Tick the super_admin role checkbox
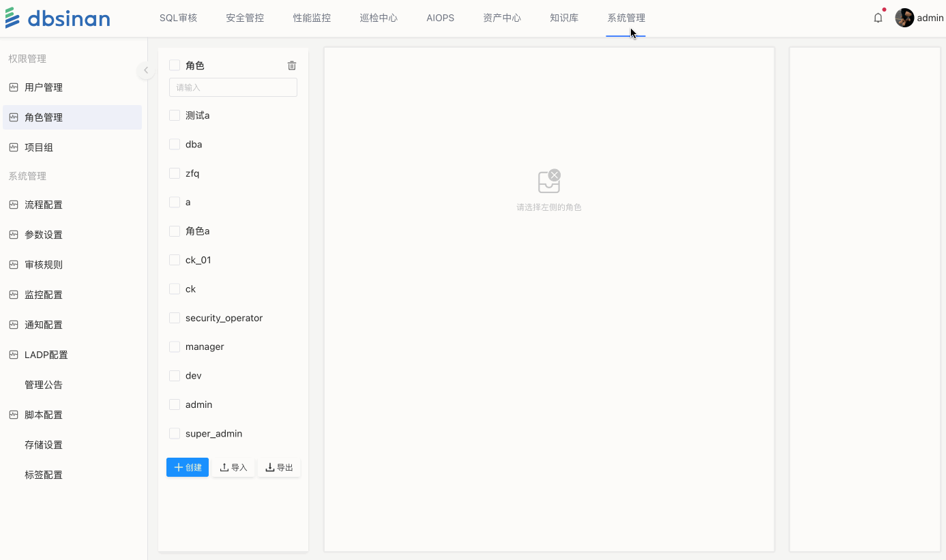This screenshot has height=560, width=946. point(175,434)
